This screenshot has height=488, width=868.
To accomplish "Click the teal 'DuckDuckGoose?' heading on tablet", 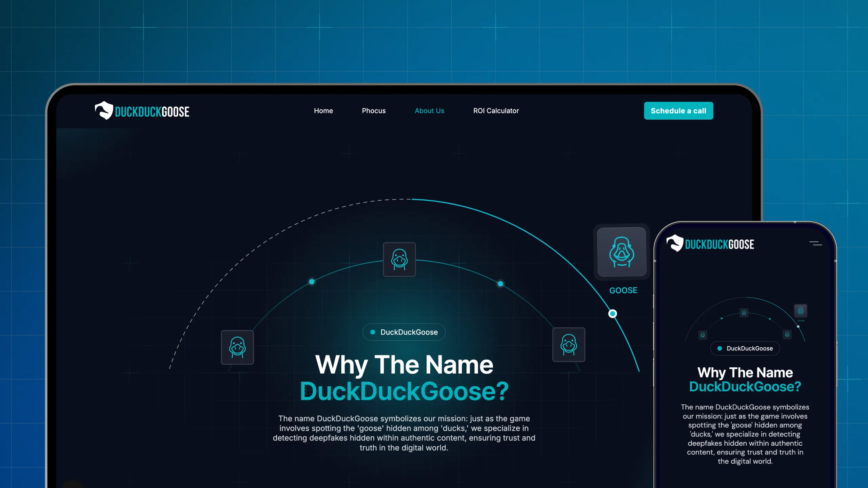I will pyautogui.click(x=404, y=391).
